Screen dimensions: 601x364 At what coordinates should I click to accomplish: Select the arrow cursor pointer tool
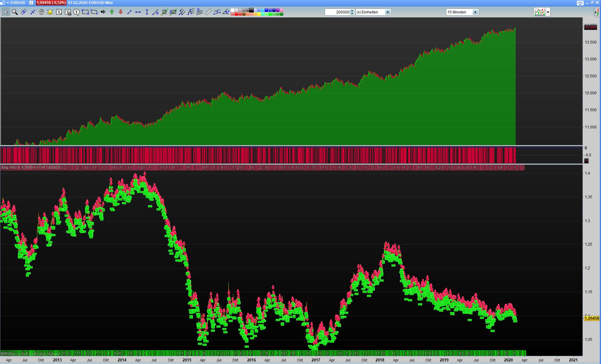click(x=6, y=12)
